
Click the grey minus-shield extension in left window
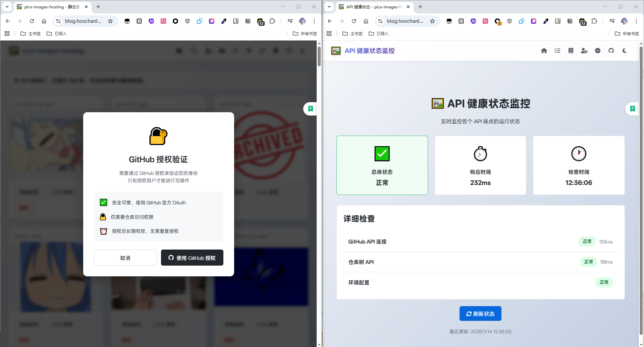click(x=187, y=21)
